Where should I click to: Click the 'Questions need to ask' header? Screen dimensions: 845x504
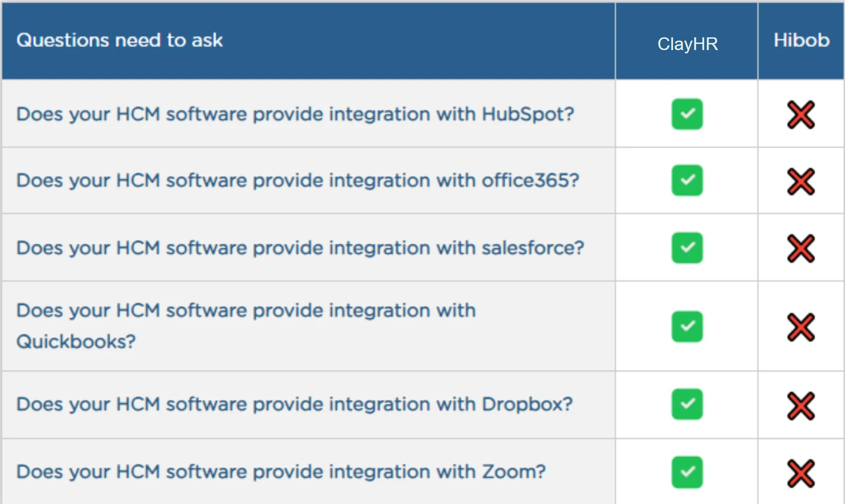[x=119, y=40]
